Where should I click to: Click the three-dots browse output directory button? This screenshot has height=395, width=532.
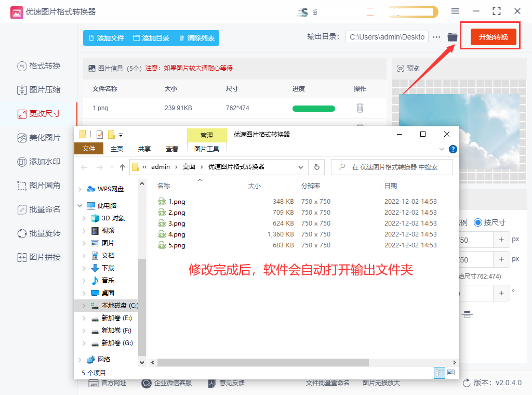coord(436,37)
